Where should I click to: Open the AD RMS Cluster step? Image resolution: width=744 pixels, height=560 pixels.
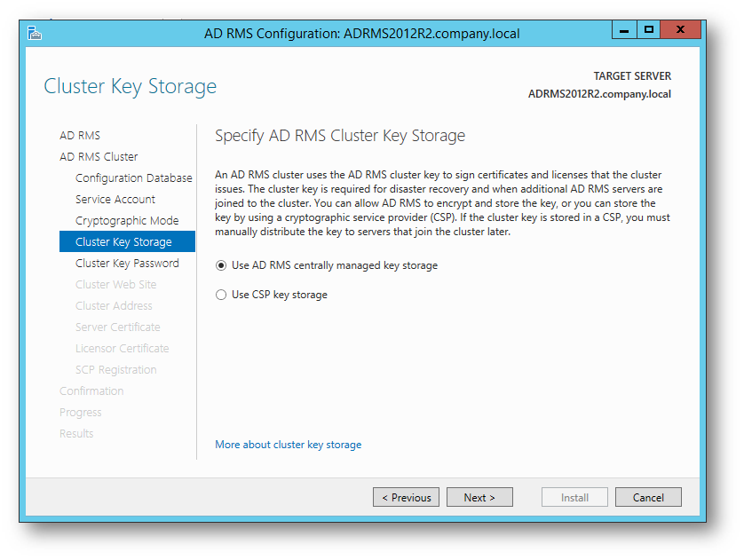tap(99, 157)
